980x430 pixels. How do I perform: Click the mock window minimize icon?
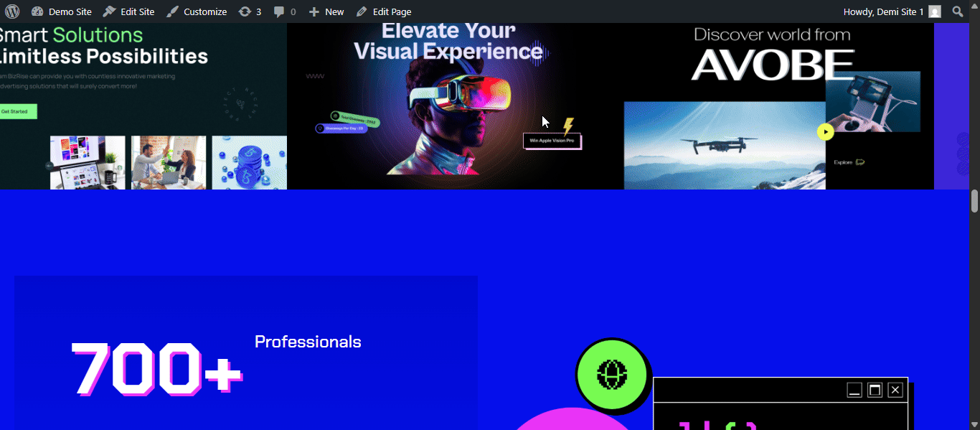[854, 390]
